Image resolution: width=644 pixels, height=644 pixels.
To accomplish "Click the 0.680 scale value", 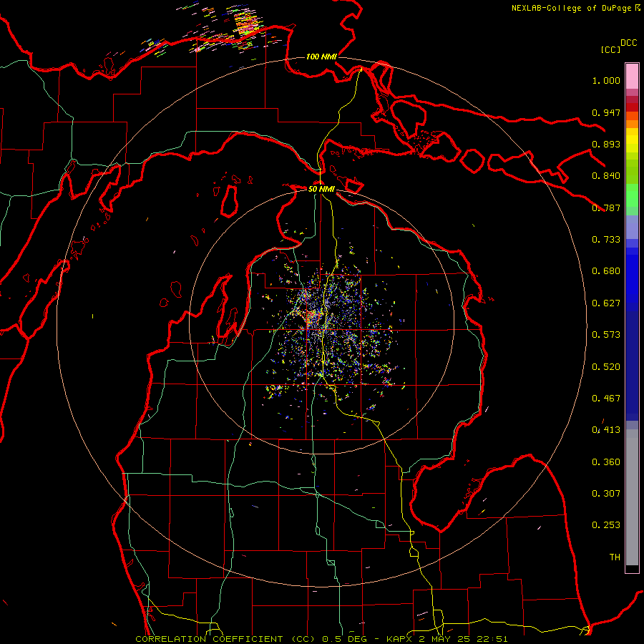I will click(x=606, y=271).
